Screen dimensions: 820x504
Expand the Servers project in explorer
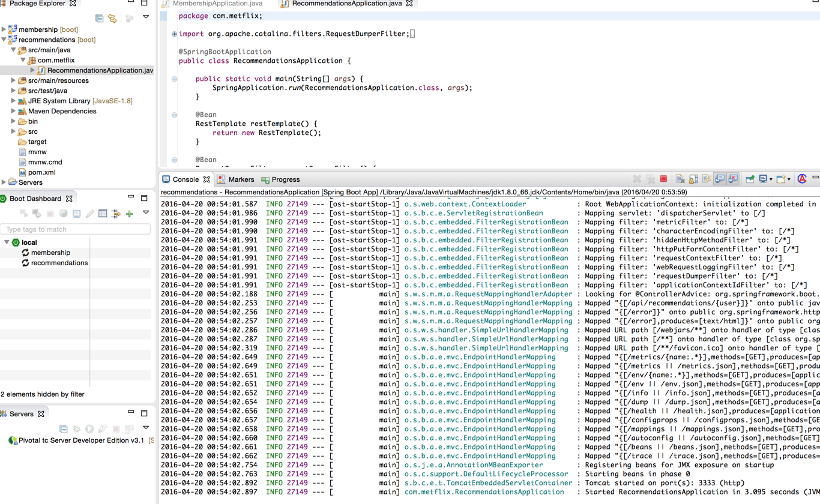click(x=4, y=182)
